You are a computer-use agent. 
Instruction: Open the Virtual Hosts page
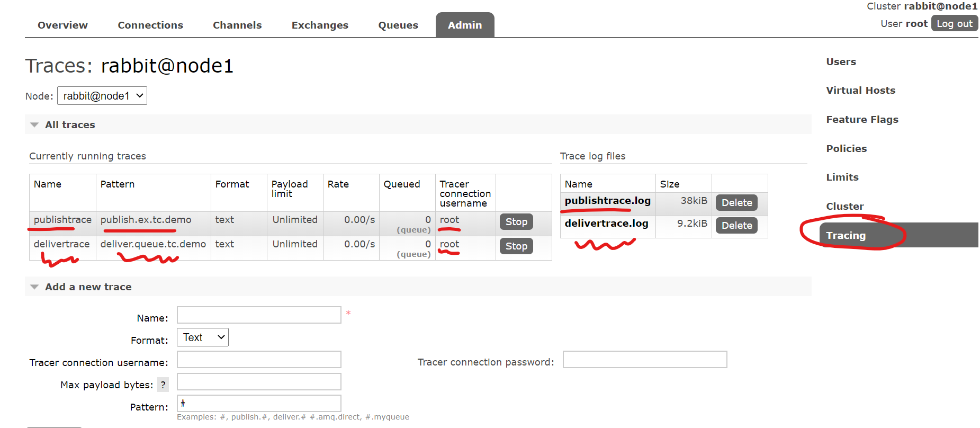click(x=860, y=91)
